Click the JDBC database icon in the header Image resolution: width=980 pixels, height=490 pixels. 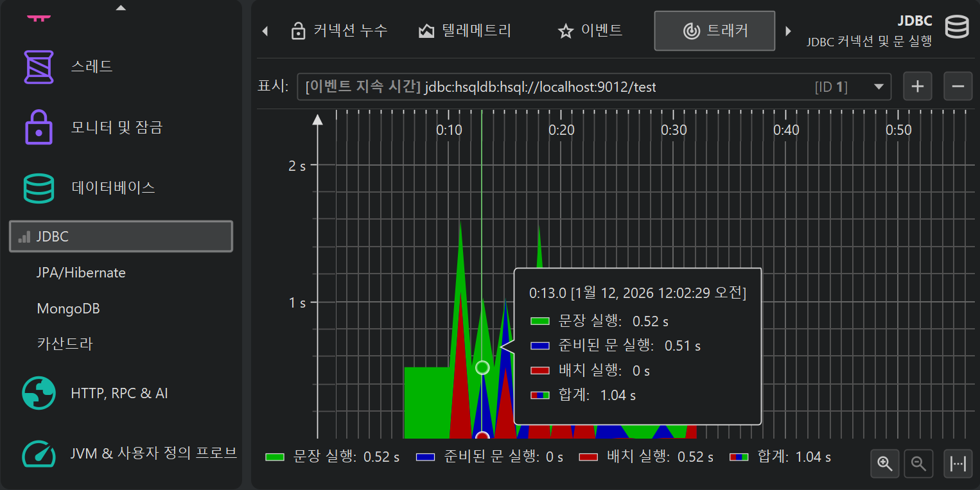coord(957,28)
